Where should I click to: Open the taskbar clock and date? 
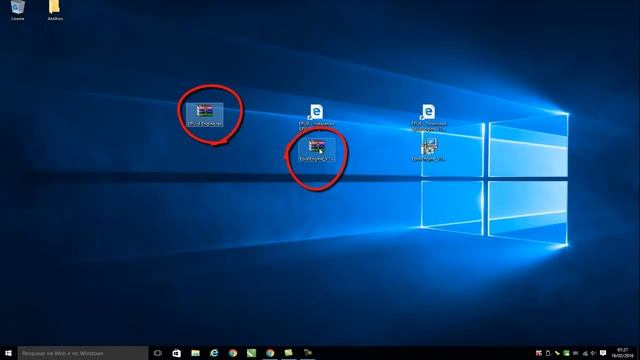623,353
